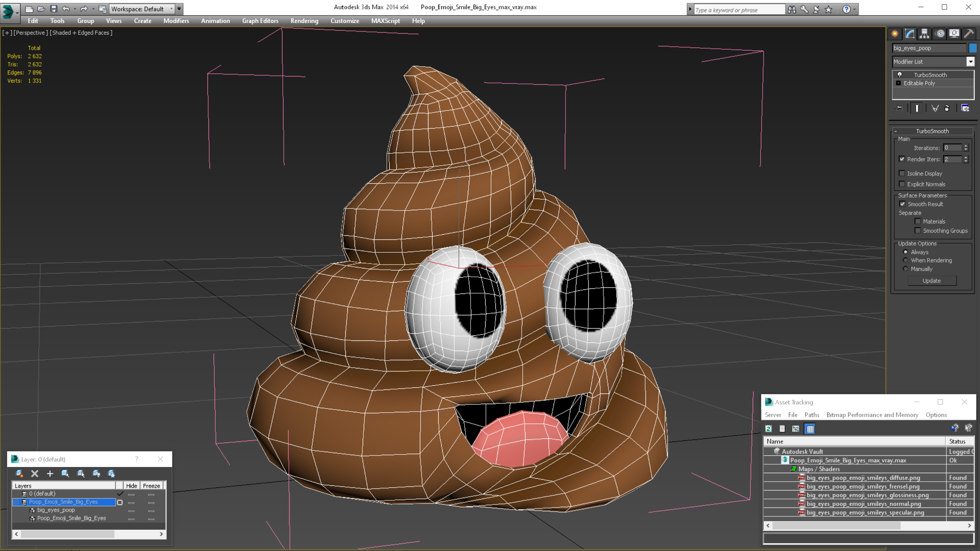Toggle TurboSmooth lightbulb in modifier stack
Image resolution: width=980 pixels, height=551 pixels.
coord(900,75)
